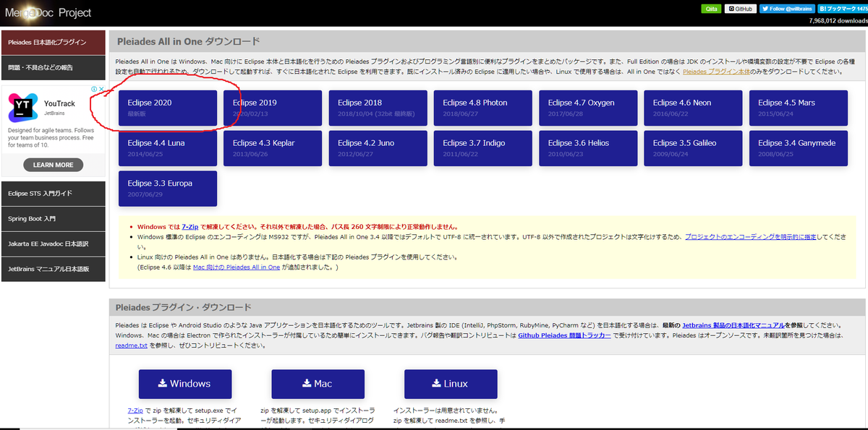The height and width of the screenshot is (430, 868).
Task: Open the readme.txt link
Action: coord(131,345)
